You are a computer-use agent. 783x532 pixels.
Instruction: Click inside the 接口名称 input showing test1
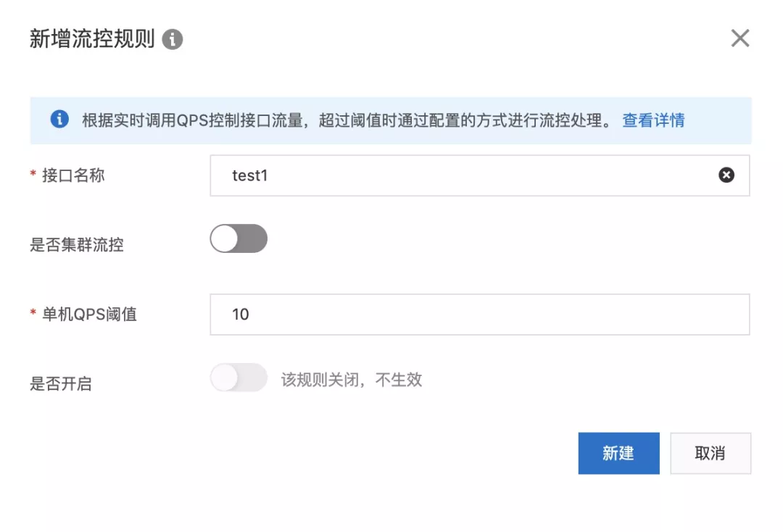435,175
